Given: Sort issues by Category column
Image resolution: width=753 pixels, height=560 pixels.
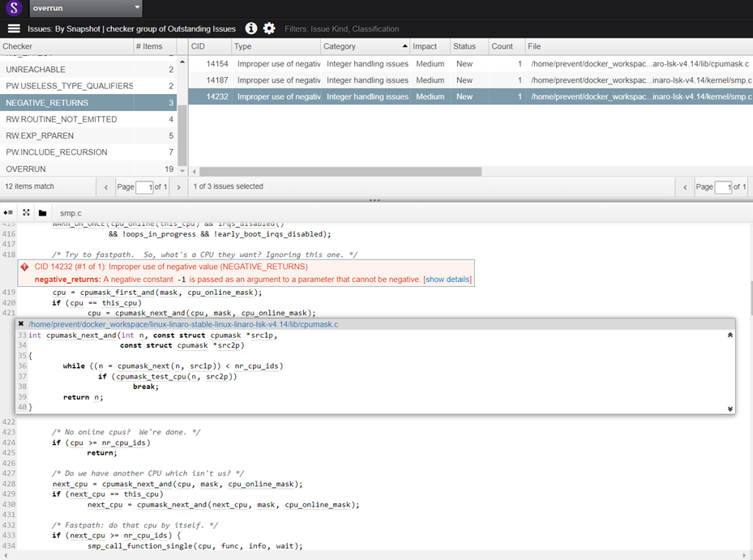Looking at the screenshot, I should (x=362, y=46).
